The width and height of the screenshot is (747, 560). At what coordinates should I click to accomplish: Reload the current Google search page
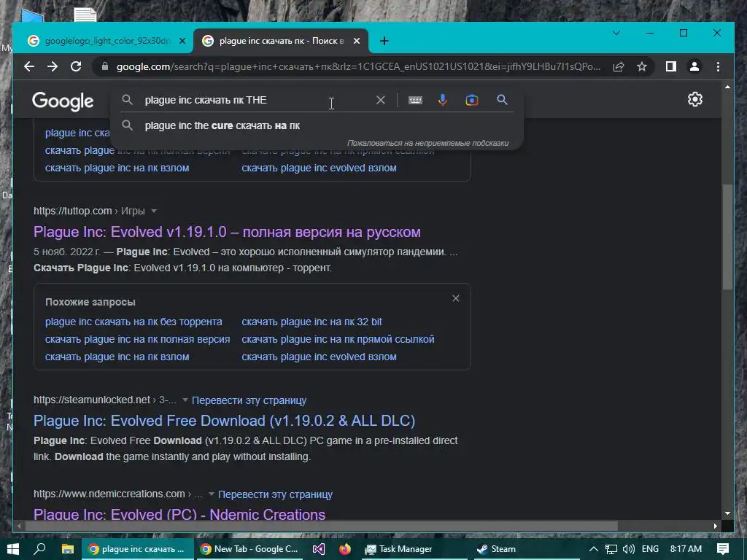coord(76,66)
